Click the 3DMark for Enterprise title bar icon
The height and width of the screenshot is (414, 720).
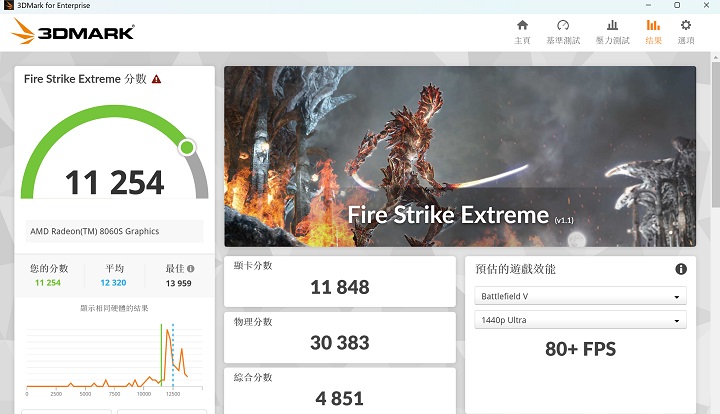coord(8,6)
